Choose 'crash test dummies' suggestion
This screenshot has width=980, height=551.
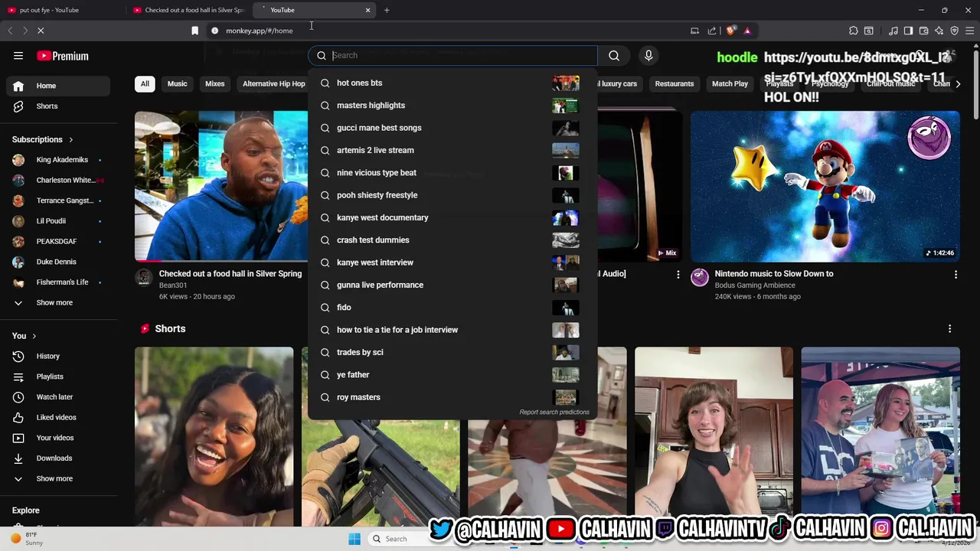point(452,240)
